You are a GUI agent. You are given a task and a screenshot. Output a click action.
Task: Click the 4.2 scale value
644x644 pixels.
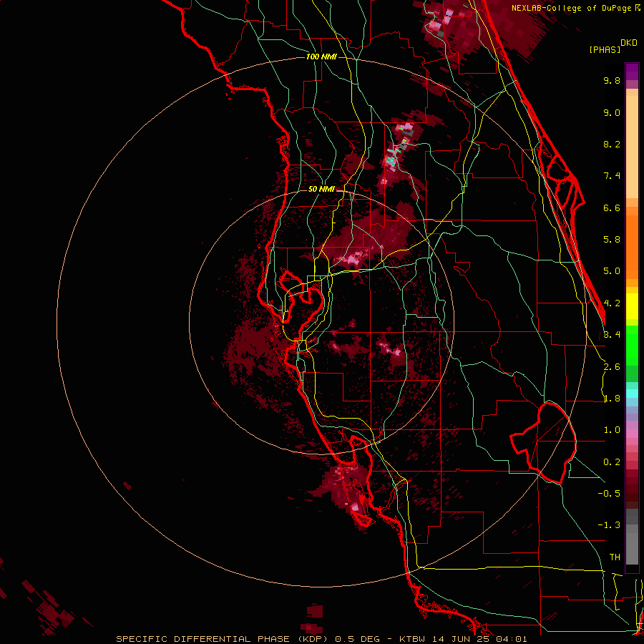point(612,303)
